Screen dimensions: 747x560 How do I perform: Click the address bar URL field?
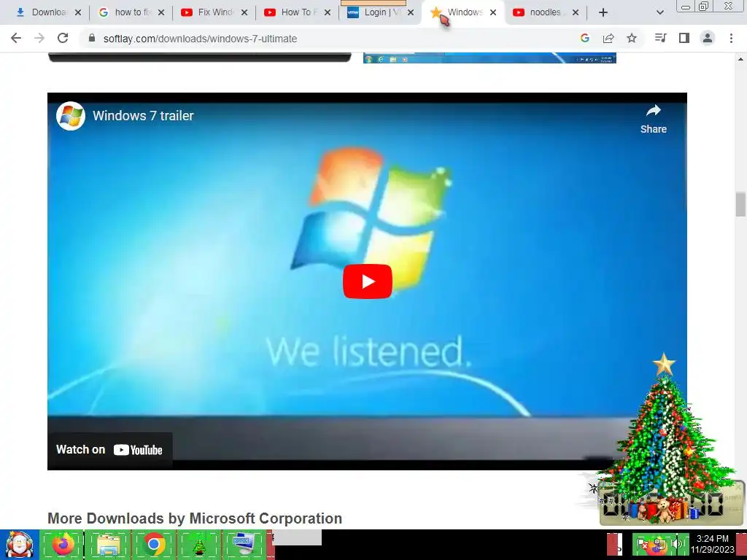(x=333, y=39)
